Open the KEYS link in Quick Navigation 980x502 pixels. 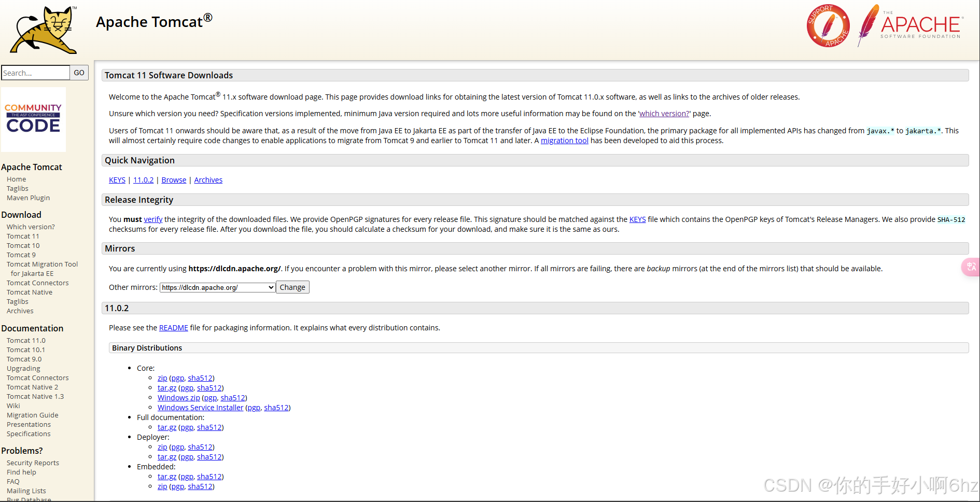click(117, 180)
